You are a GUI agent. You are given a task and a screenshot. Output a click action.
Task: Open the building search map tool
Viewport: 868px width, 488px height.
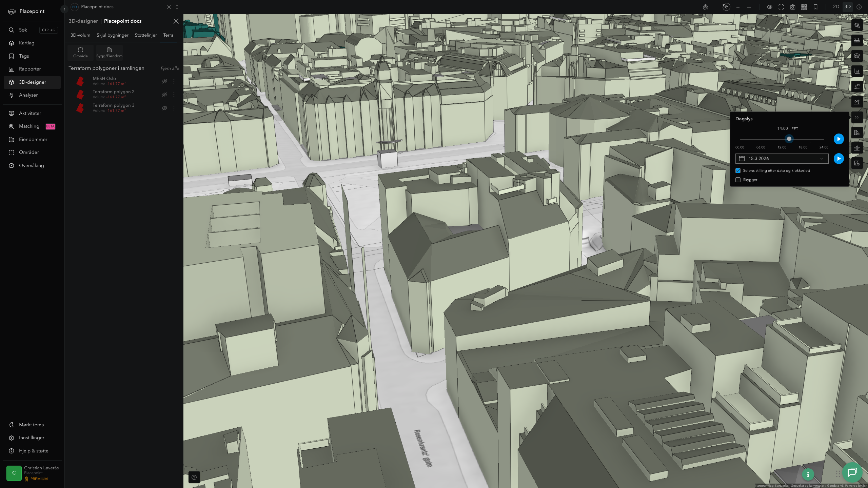point(857,56)
